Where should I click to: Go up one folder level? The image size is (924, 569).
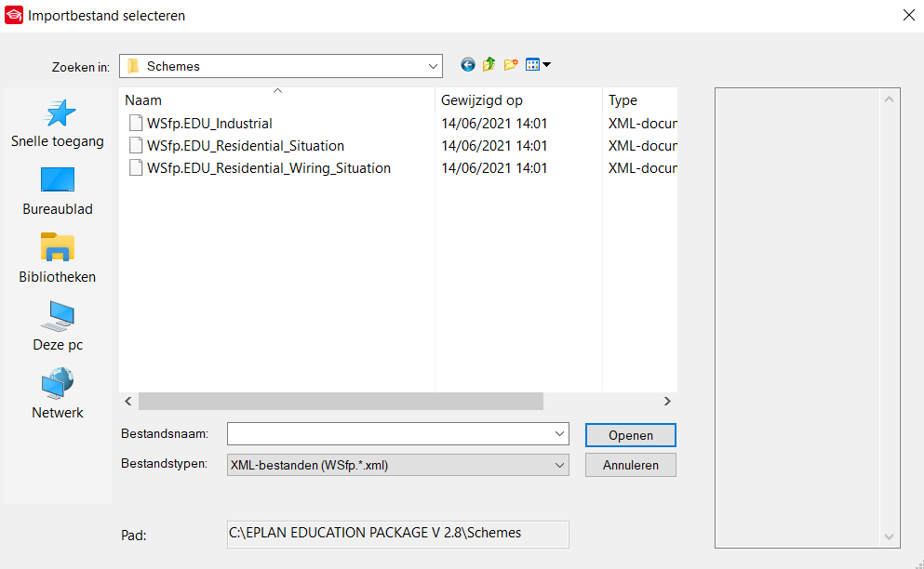489,65
